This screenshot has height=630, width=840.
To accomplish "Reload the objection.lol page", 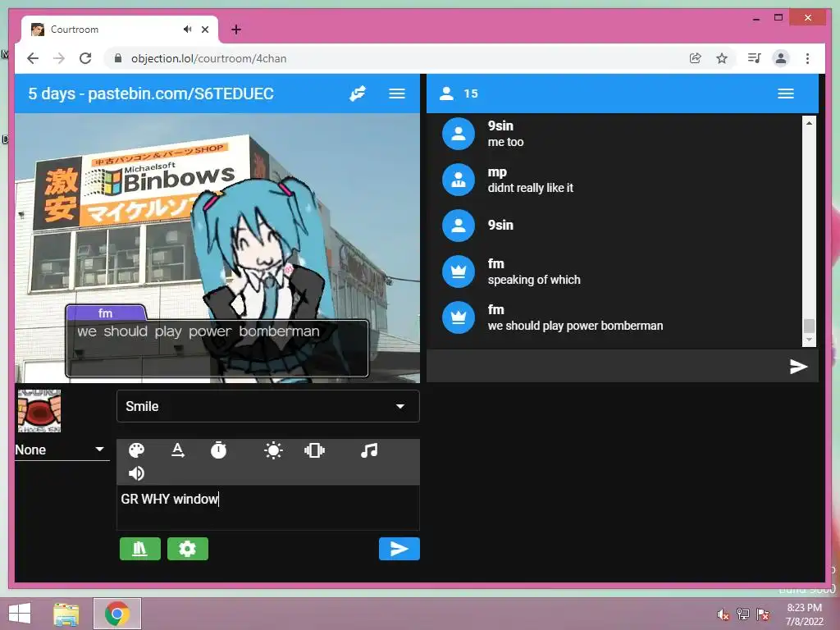I will pos(85,58).
